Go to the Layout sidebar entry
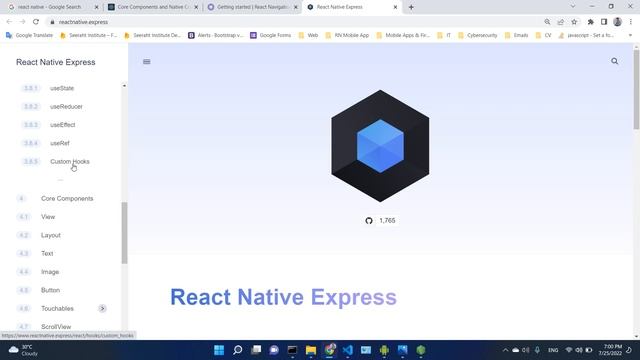The width and height of the screenshot is (640, 360). coord(51,235)
